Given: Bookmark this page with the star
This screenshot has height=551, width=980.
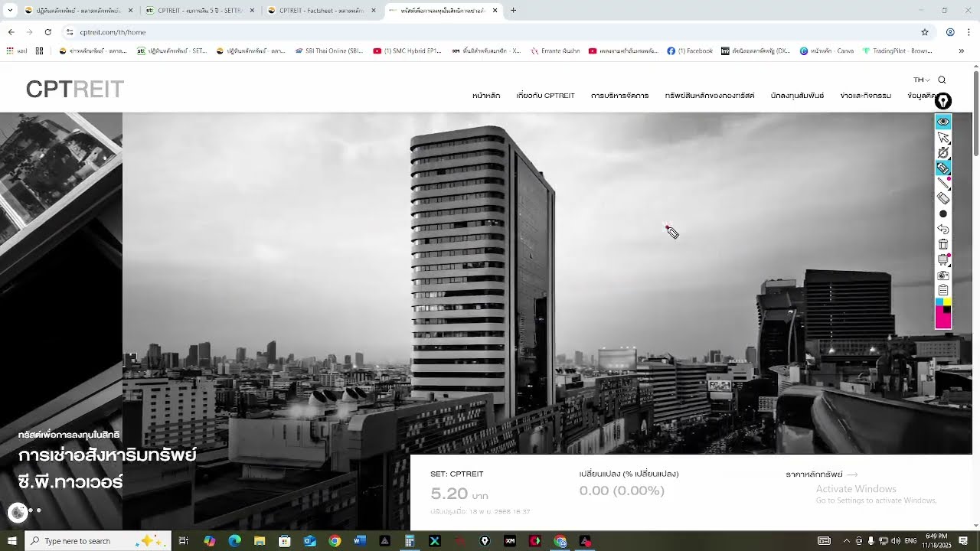Looking at the screenshot, I should click(x=925, y=32).
